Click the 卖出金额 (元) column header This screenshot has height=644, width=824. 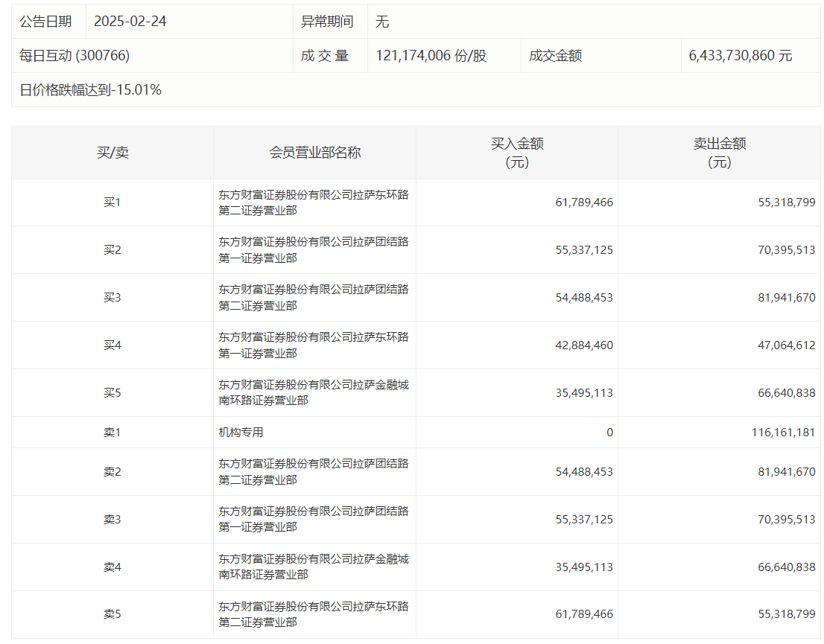pos(719,153)
